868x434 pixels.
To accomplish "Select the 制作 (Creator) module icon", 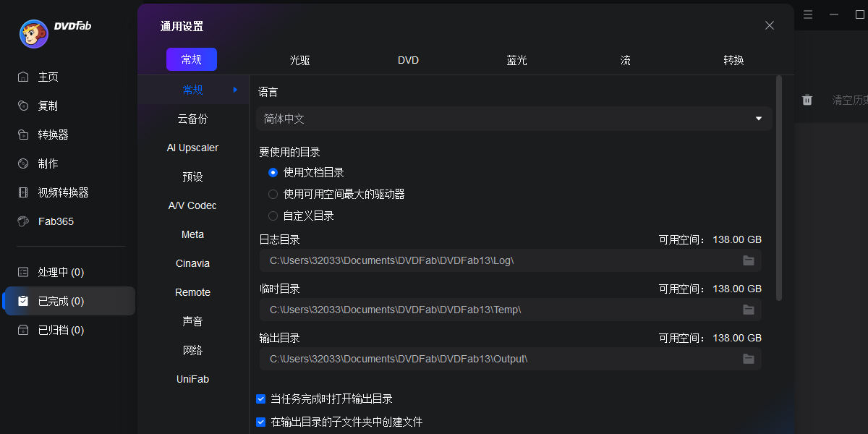I will 22,163.
